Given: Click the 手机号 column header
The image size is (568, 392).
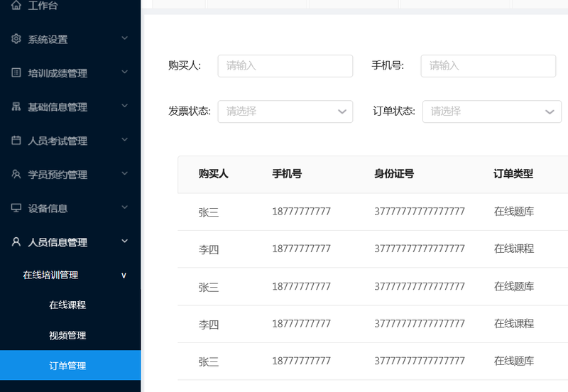Looking at the screenshot, I should coord(287,174).
